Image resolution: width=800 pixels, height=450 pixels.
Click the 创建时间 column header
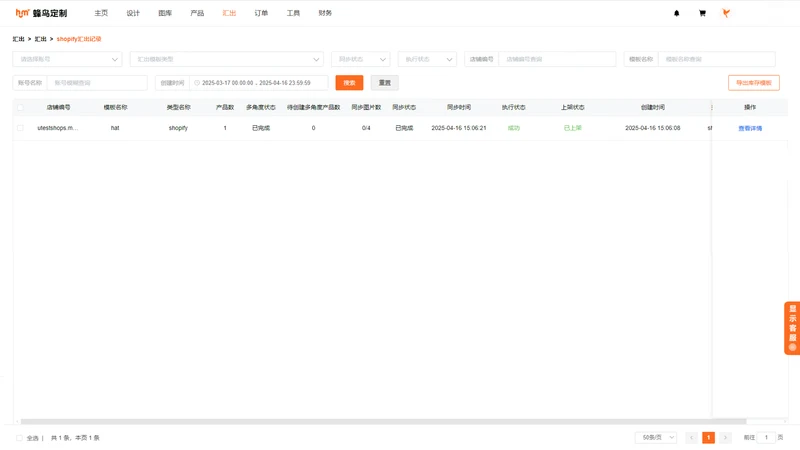point(653,108)
